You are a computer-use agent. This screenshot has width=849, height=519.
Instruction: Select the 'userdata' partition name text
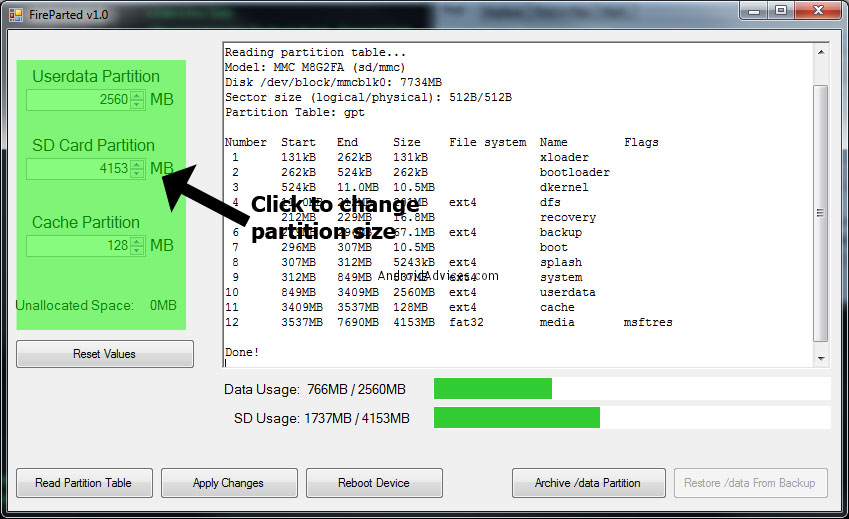coord(567,292)
